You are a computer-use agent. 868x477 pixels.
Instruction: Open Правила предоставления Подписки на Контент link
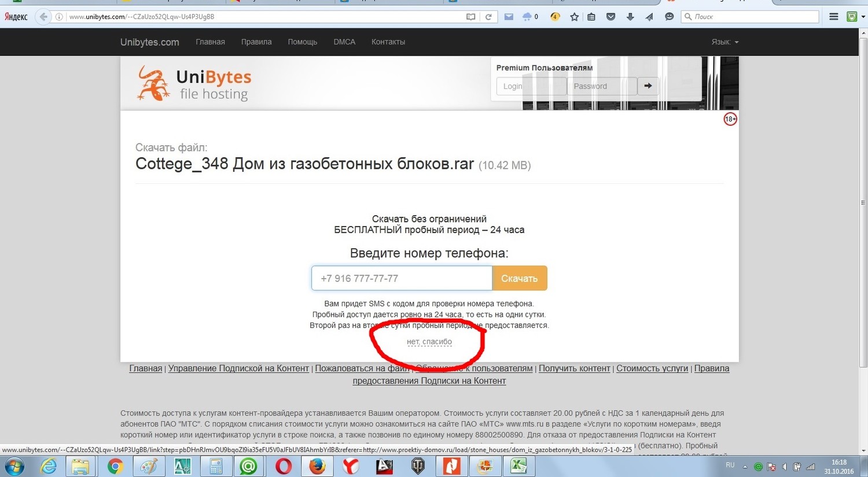coord(429,380)
